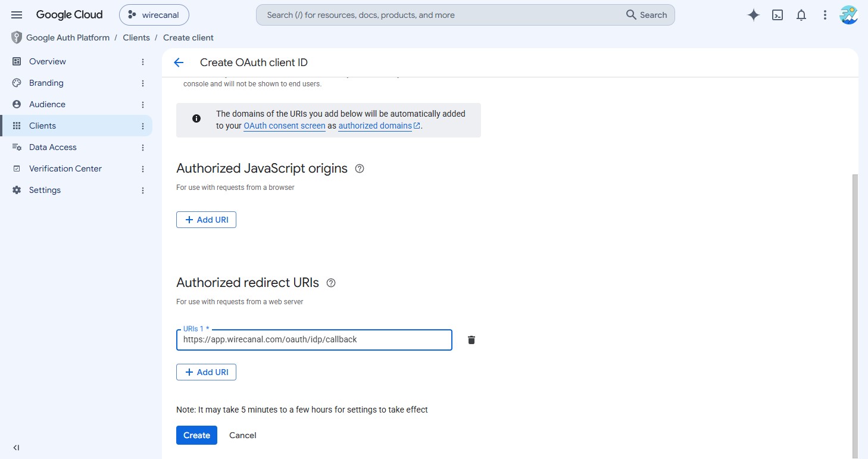868x459 pixels.
Task: Click the URIs 1 redirect URI field
Action: [314, 340]
